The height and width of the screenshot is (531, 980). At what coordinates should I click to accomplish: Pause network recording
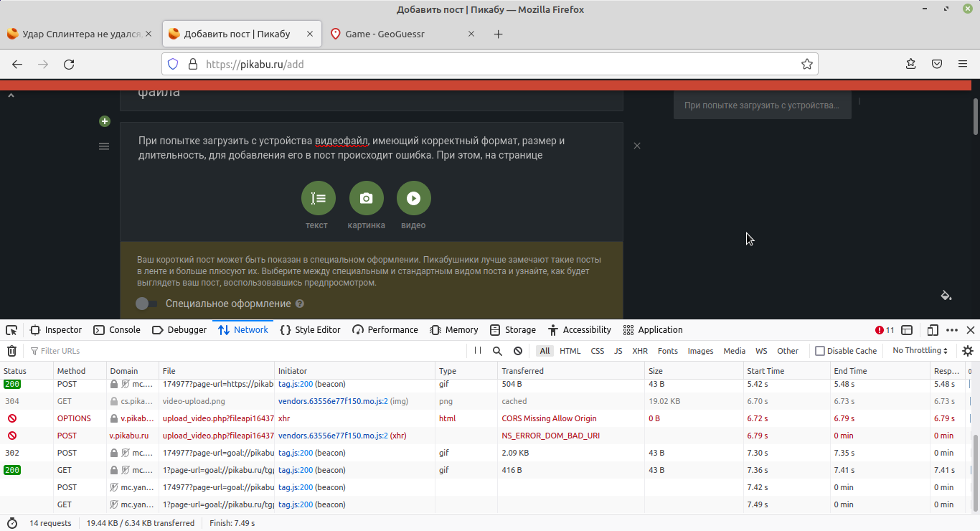[x=478, y=351]
